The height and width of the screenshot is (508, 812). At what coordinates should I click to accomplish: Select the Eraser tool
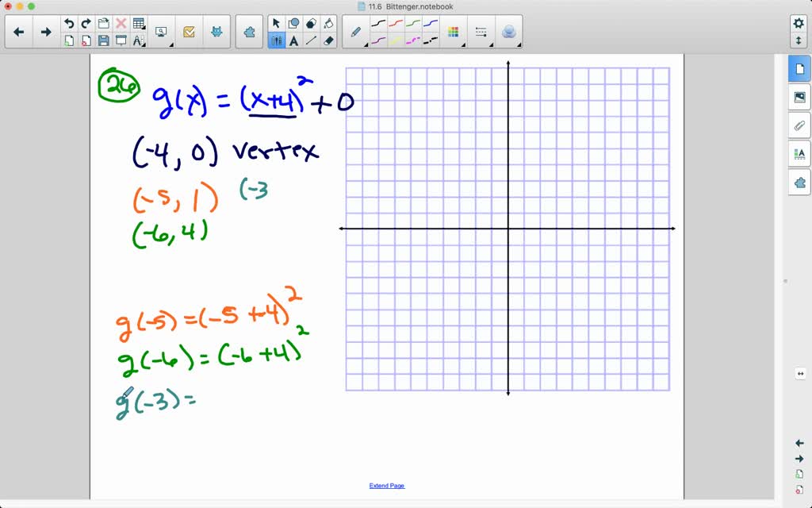pos(328,40)
